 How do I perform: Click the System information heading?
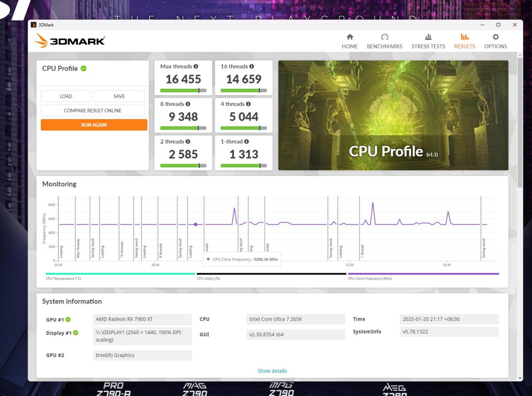click(x=72, y=301)
